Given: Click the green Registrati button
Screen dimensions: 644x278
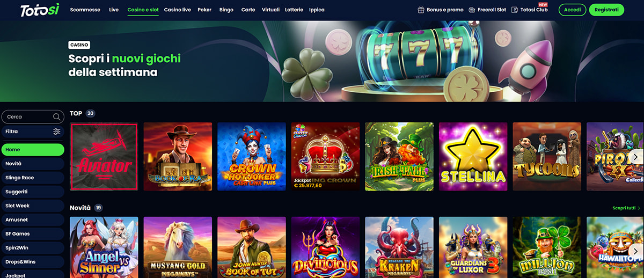Looking at the screenshot, I should (606, 10).
